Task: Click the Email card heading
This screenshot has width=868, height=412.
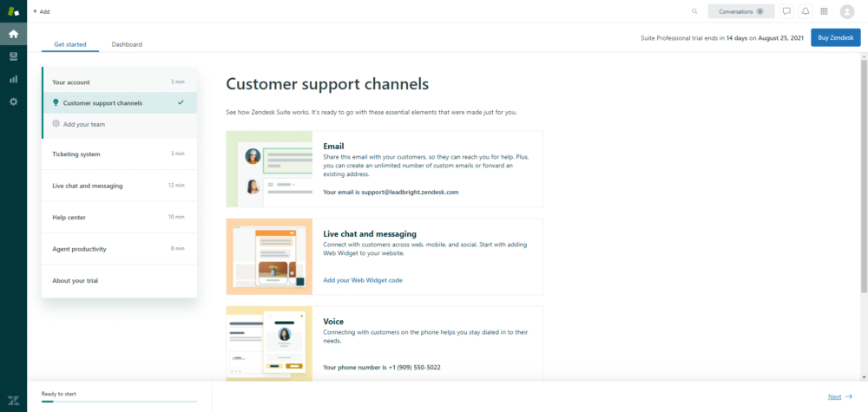Action: coord(334,147)
